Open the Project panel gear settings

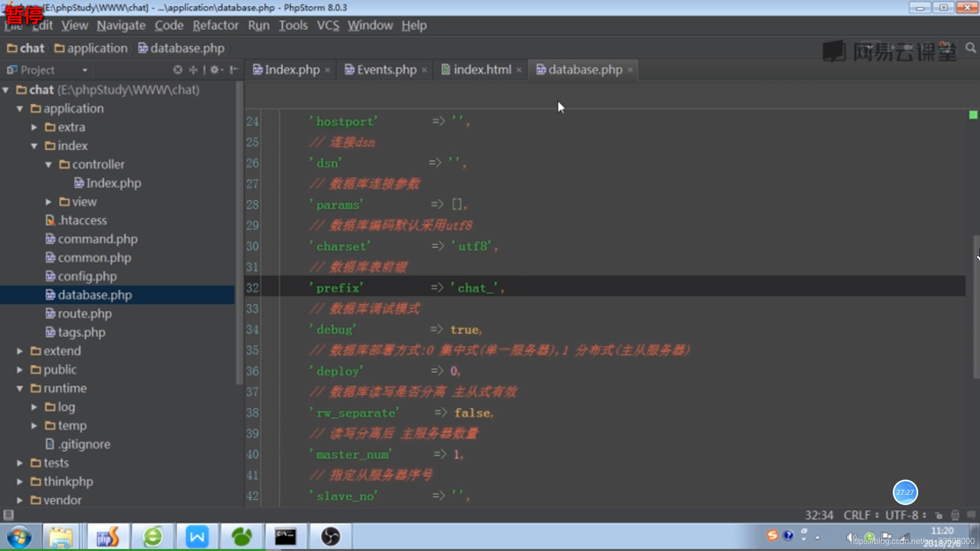(x=216, y=69)
